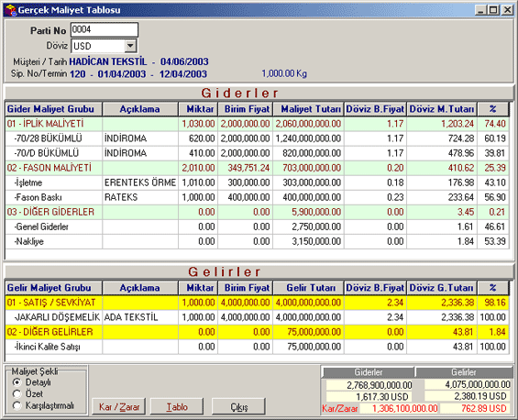
Task: Highlight the yellow 01 - SATIŞ / SEVKİYAT row
Action: click(257, 303)
